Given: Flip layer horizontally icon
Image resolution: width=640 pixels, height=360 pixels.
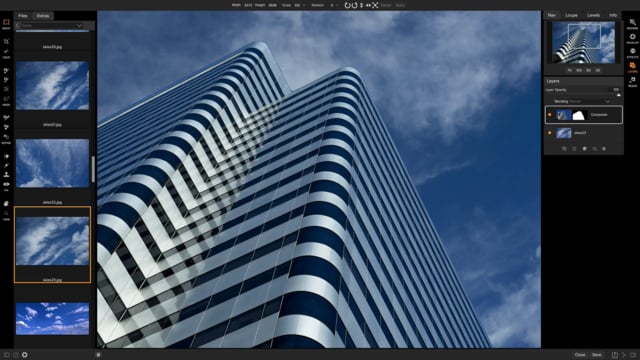Looking at the screenshot, I should [x=368, y=5].
